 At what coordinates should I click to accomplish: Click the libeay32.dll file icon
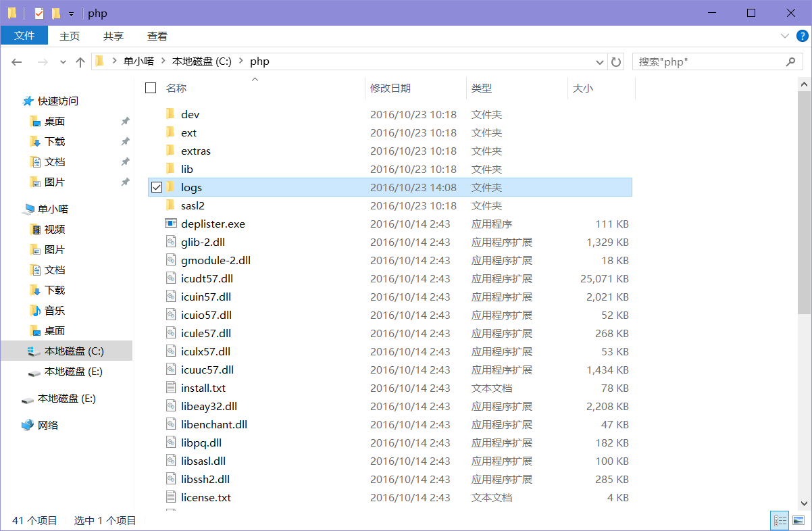[x=170, y=406]
